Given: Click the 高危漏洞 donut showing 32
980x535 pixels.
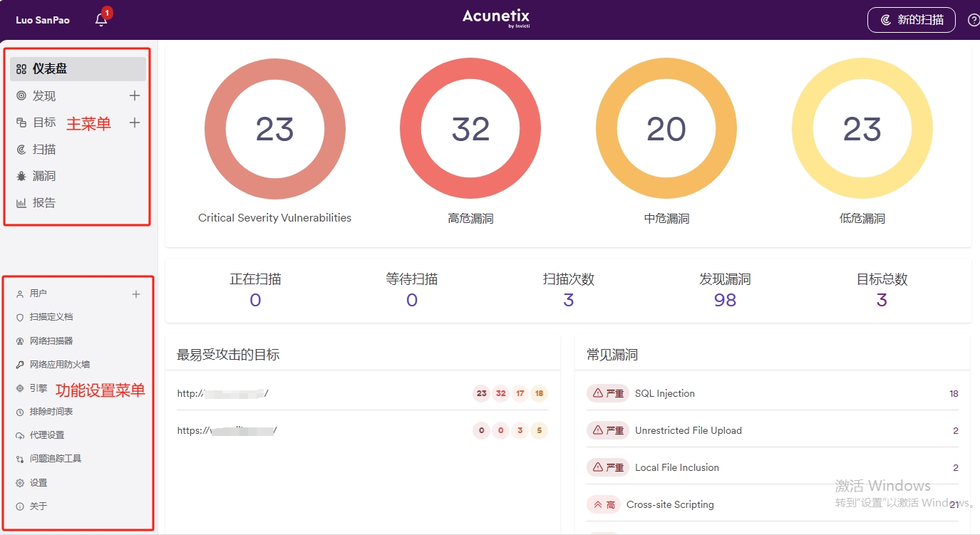Looking at the screenshot, I should click(470, 129).
